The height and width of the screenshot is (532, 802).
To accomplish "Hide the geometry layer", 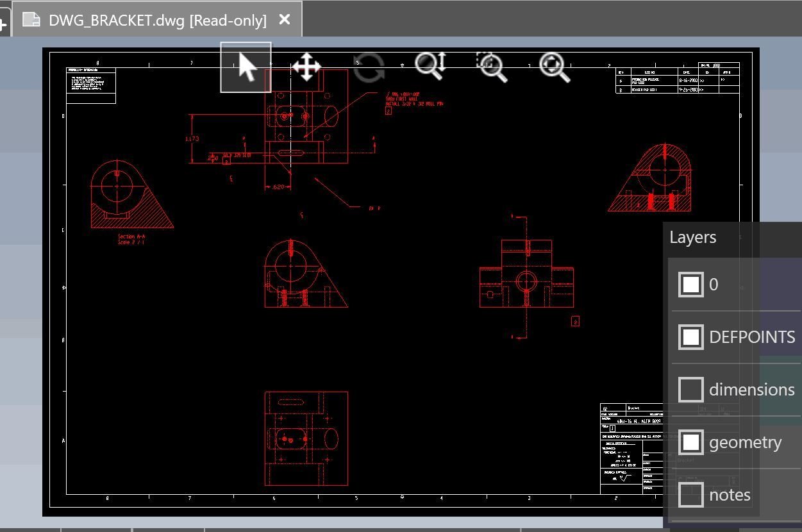I will click(x=690, y=442).
